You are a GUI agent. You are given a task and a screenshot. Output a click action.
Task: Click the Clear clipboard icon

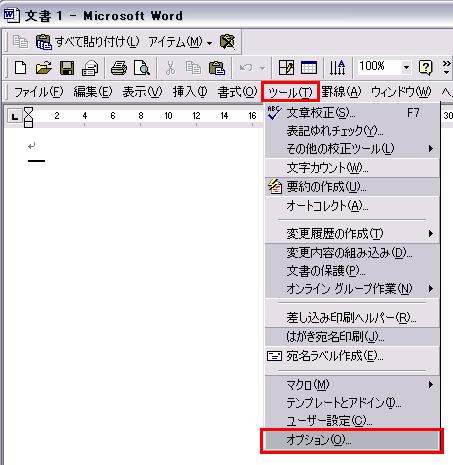click(x=228, y=42)
